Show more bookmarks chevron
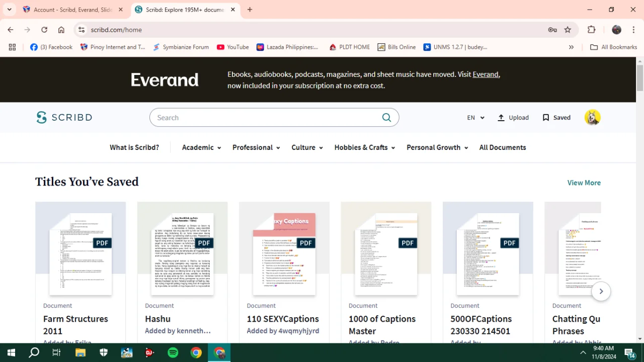This screenshot has height=362, width=644. point(571,47)
